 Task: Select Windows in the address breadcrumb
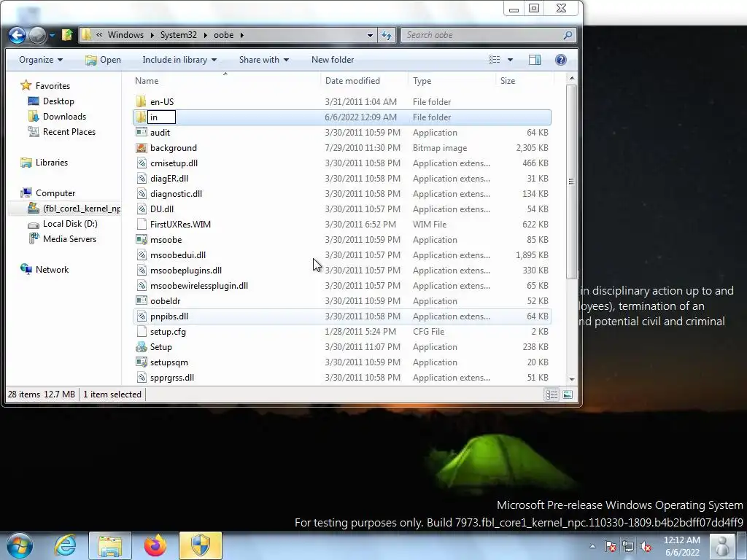125,35
